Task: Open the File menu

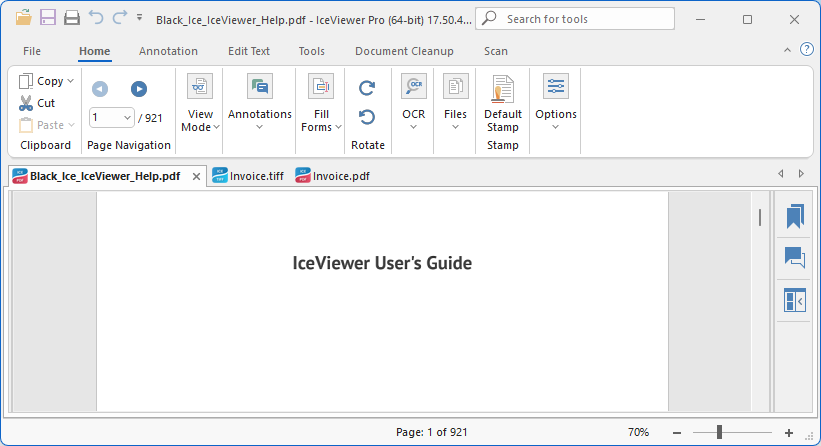Action: (32, 51)
